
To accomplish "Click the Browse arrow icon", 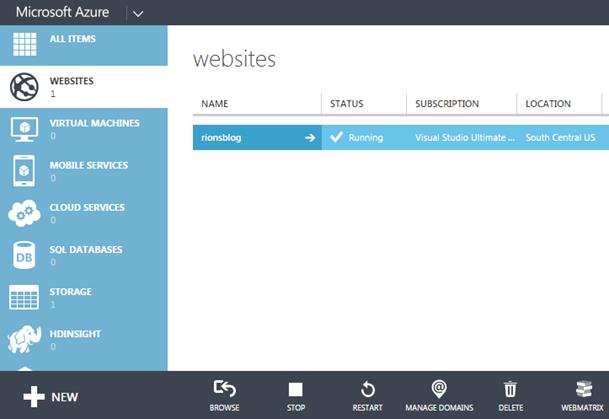I will click(x=224, y=388).
